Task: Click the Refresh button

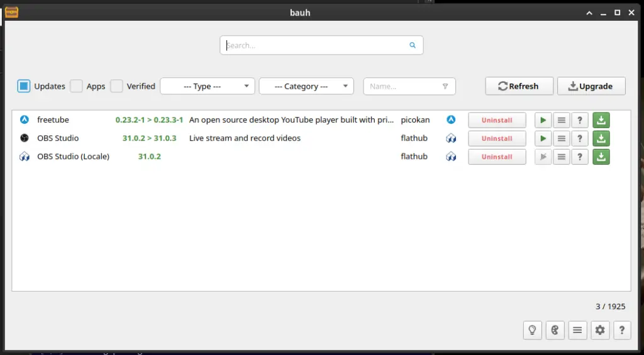Action: pos(519,86)
